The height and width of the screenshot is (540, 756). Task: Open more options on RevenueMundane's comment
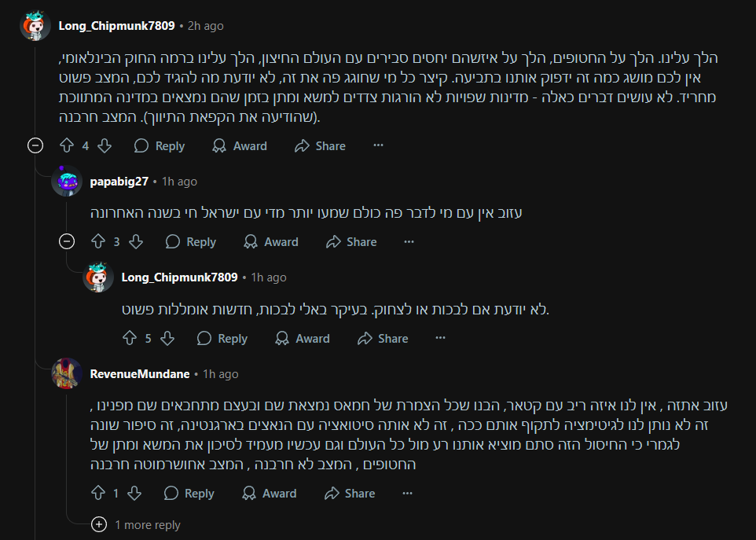point(407,493)
